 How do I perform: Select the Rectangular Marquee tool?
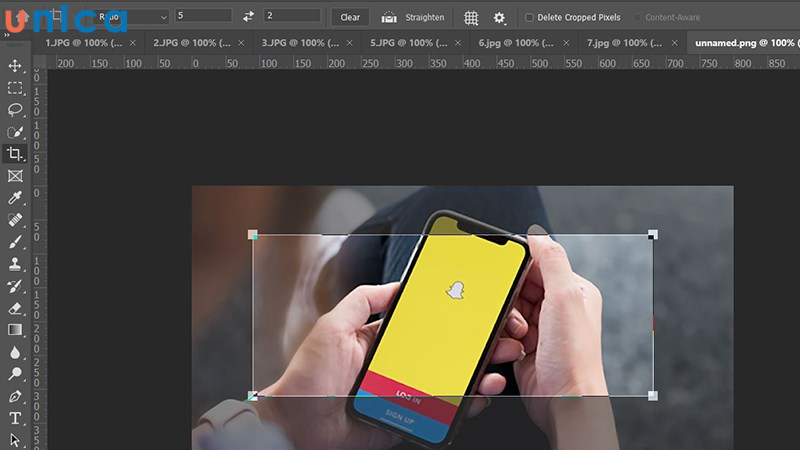[x=15, y=88]
